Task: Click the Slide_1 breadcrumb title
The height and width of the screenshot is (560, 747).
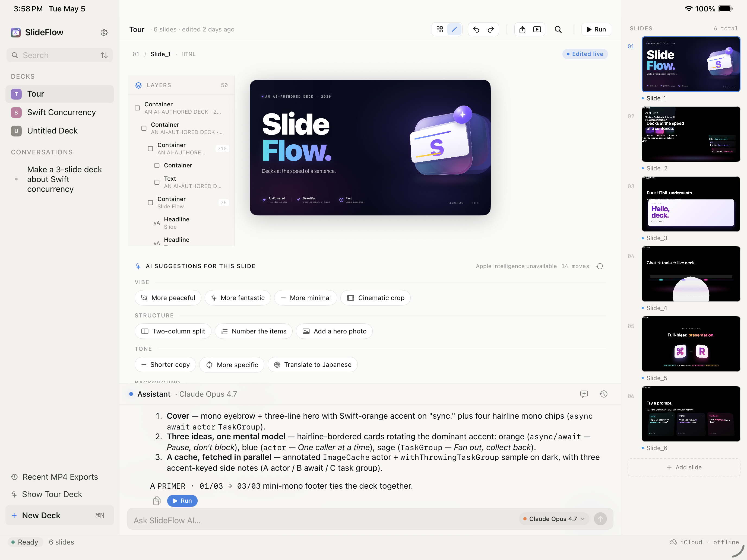Action: [x=160, y=54]
